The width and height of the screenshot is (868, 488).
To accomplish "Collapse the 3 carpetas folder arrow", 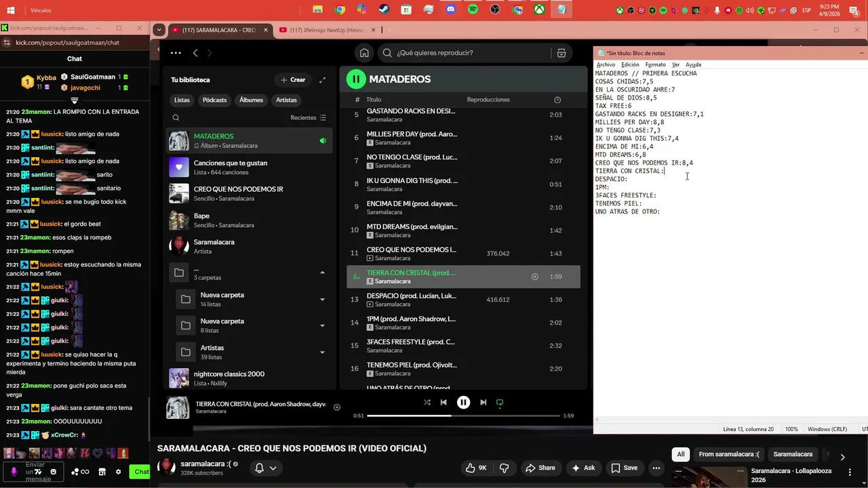I will click(322, 272).
